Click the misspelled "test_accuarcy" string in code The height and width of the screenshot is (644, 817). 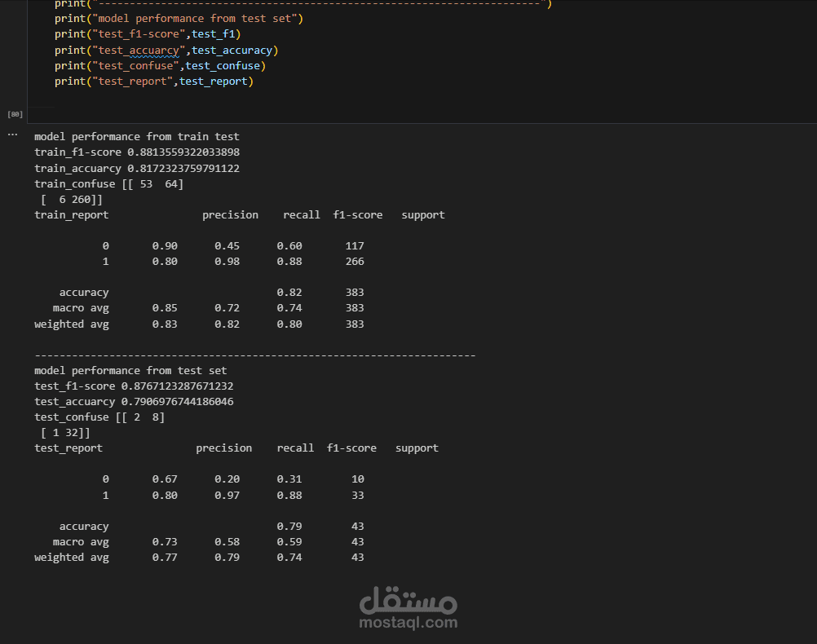[139, 50]
